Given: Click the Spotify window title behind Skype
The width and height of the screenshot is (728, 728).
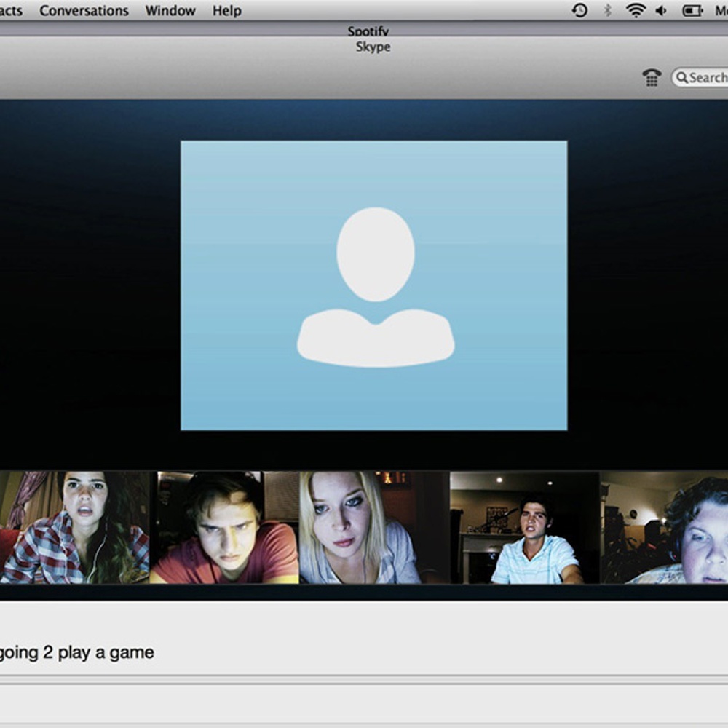Looking at the screenshot, I should (368, 31).
